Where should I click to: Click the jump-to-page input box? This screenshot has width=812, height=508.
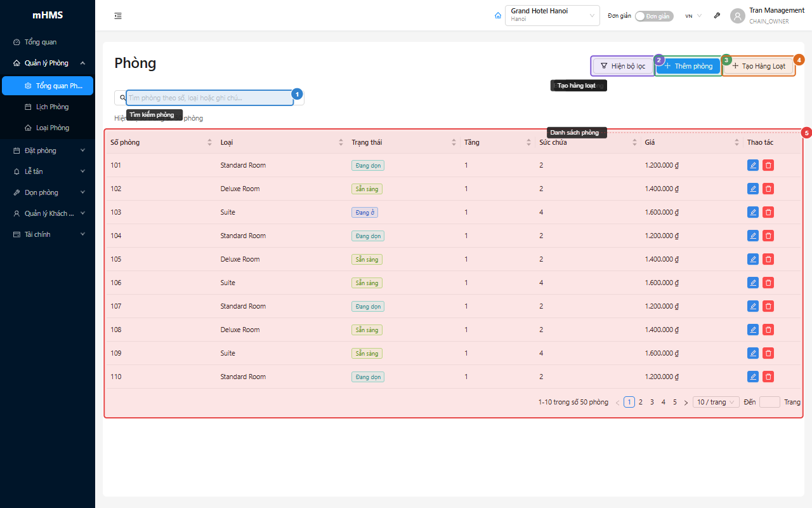point(769,402)
